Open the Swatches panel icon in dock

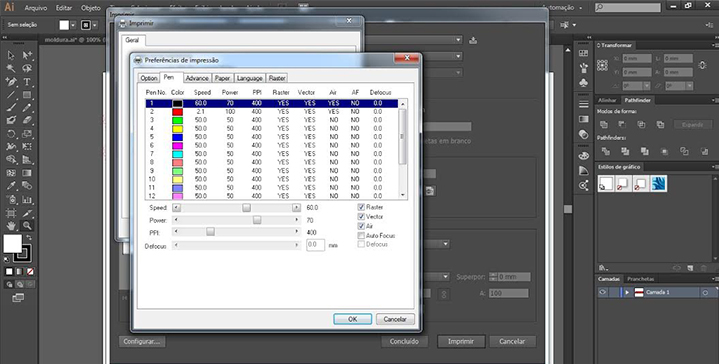[x=583, y=54]
